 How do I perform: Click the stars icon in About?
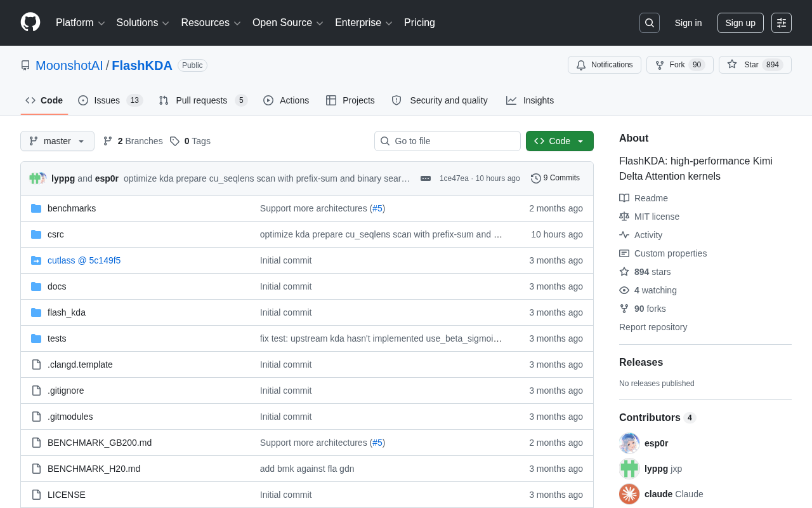pos(624,272)
